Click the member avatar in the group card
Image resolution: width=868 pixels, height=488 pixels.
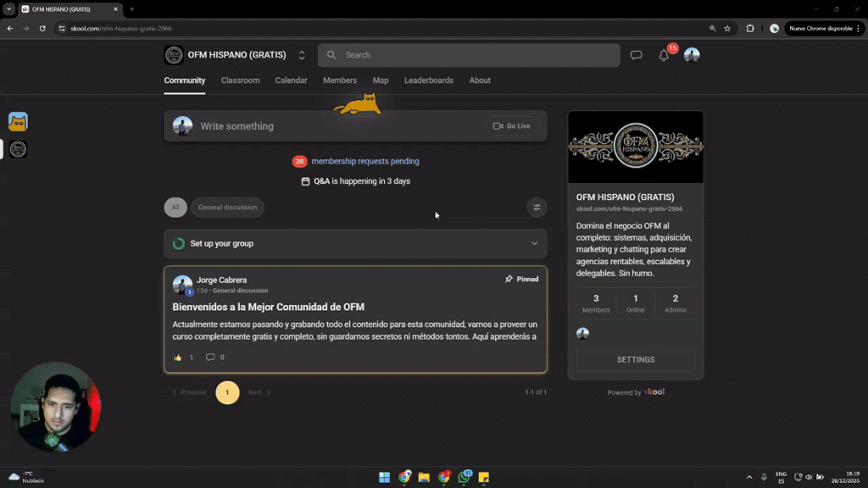[582, 333]
